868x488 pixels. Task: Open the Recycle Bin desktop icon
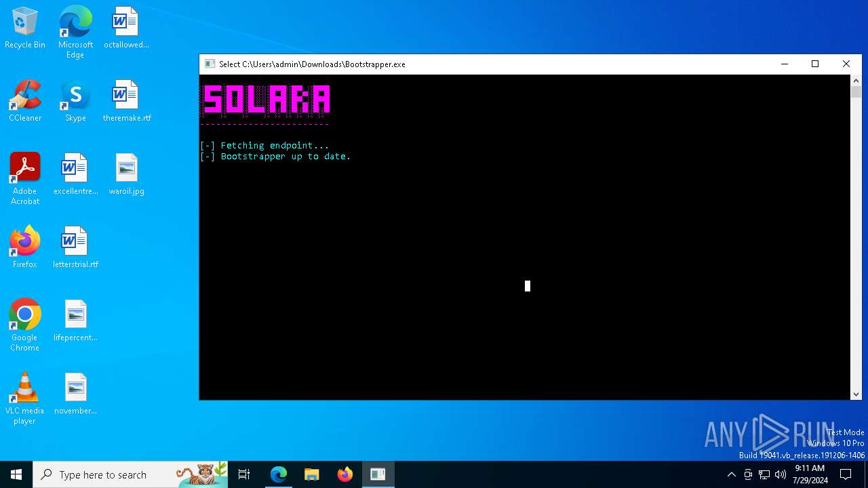[x=25, y=28]
